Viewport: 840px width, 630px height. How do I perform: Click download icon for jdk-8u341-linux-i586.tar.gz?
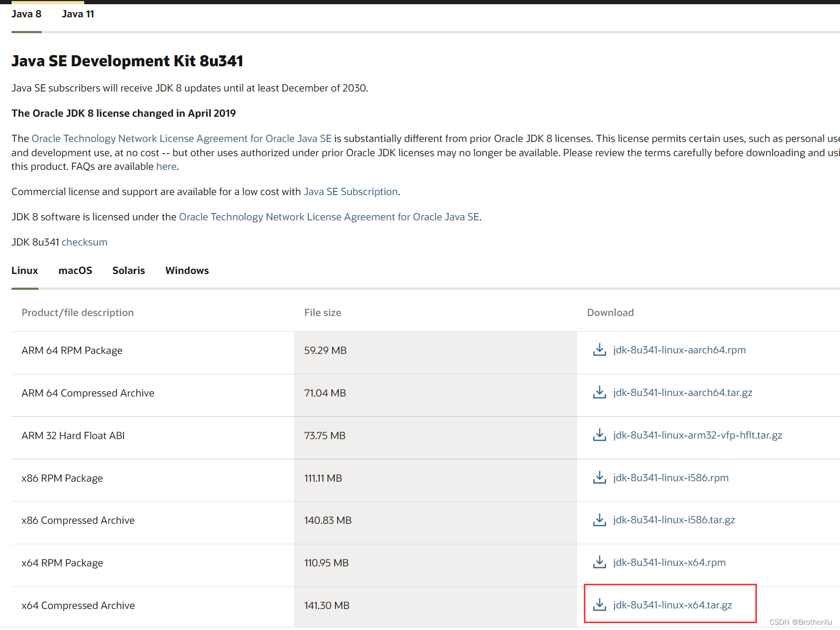point(600,520)
